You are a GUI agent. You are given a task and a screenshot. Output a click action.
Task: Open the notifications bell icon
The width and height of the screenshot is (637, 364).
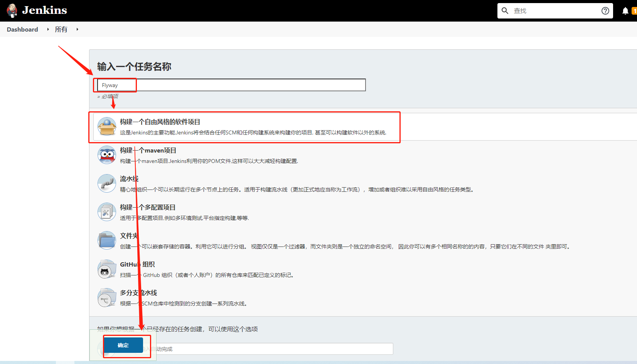pyautogui.click(x=625, y=10)
